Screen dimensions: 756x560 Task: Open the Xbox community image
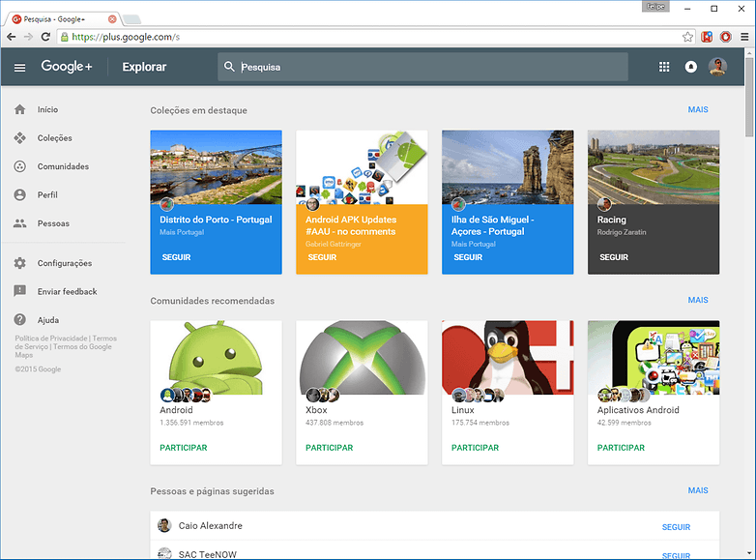coord(362,358)
